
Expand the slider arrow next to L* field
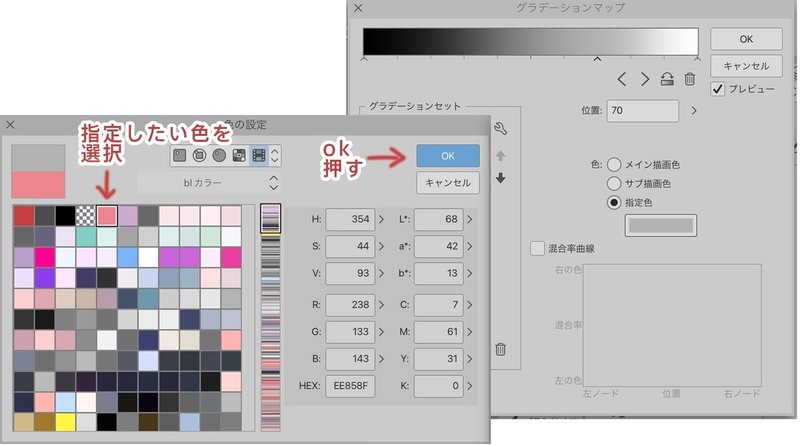pos(469,219)
